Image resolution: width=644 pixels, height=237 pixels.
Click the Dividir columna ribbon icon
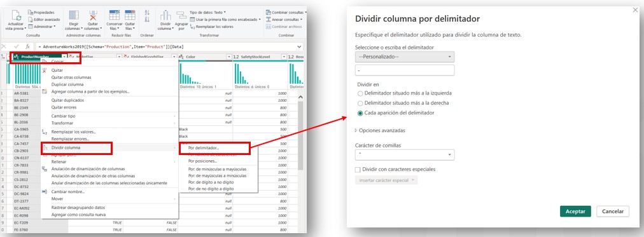point(165,15)
